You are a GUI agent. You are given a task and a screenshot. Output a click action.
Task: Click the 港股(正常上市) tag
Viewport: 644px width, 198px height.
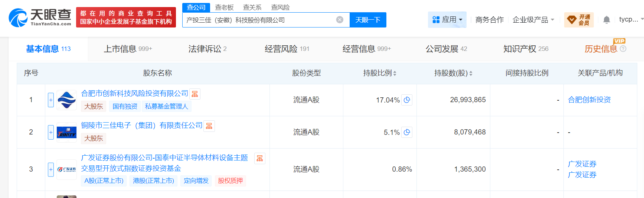pos(154,181)
